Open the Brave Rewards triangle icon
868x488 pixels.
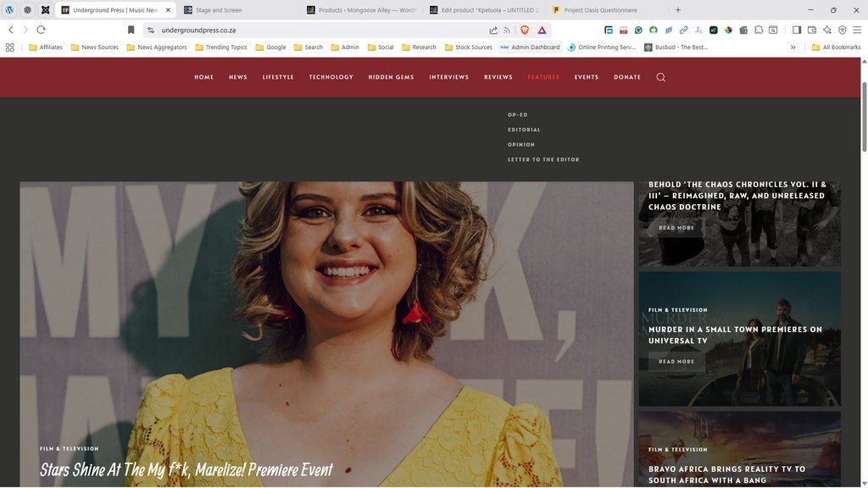point(542,30)
